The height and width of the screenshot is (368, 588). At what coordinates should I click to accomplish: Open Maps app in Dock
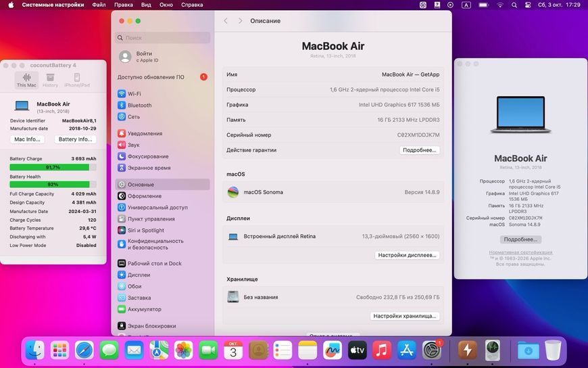[x=159, y=350]
